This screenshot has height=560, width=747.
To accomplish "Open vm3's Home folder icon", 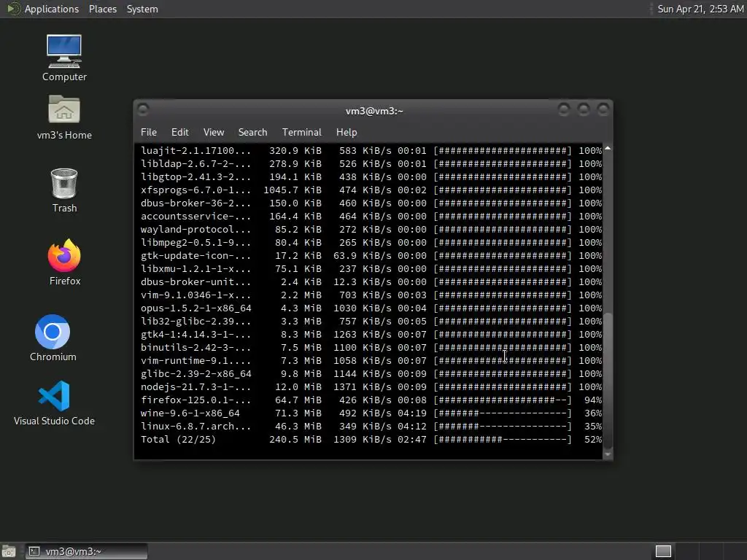I will tap(64, 117).
